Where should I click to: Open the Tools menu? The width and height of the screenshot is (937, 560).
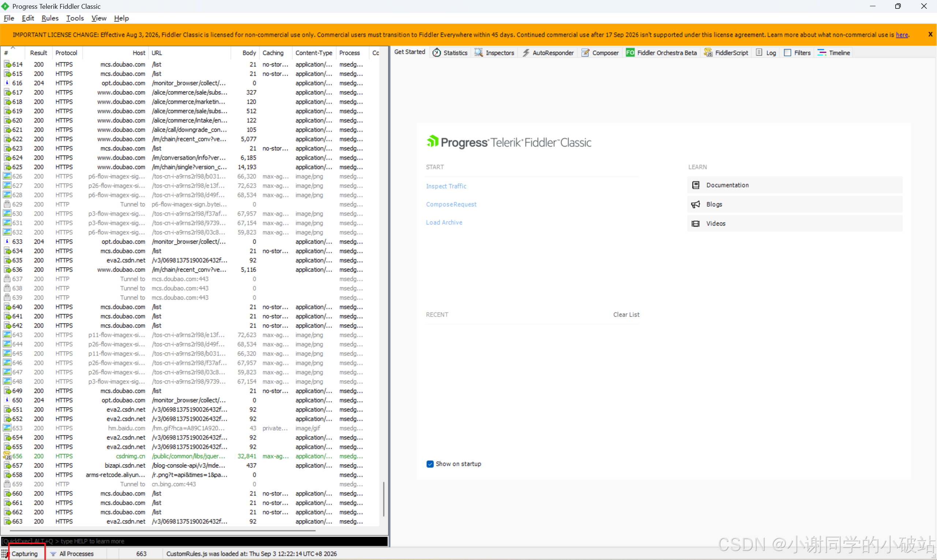click(x=75, y=18)
